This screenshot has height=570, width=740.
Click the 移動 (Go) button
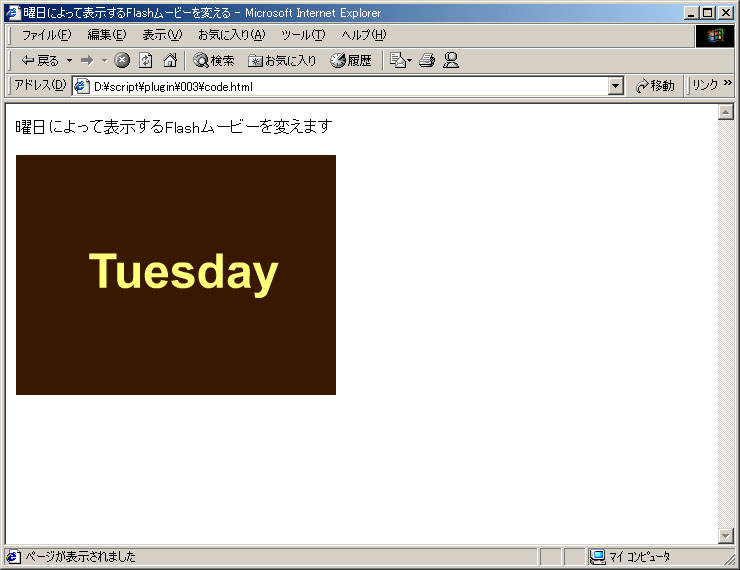coord(655,86)
